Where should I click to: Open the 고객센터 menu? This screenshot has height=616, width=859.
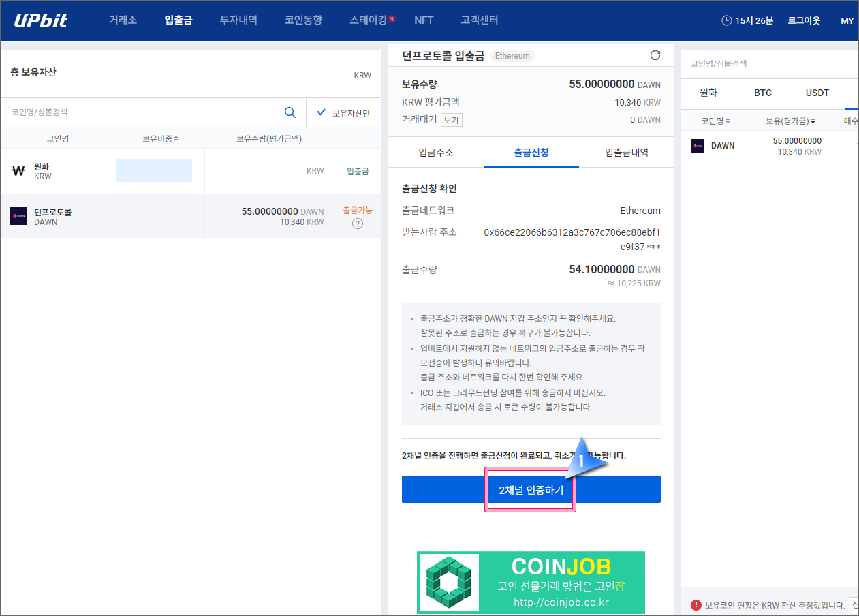[x=480, y=20]
